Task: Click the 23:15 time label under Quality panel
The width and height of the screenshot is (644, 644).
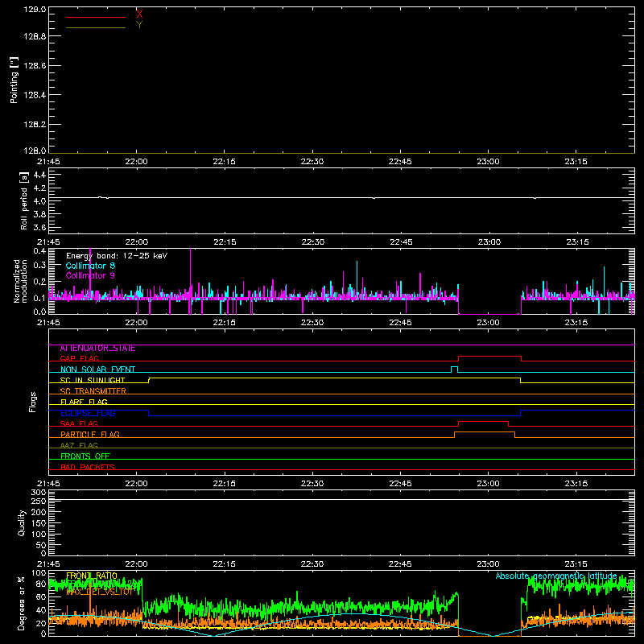Action: tap(576, 564)
